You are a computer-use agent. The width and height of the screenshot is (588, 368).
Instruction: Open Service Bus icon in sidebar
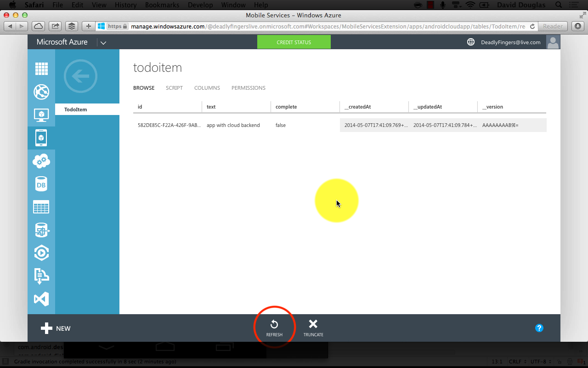click(x=41, y=276)
